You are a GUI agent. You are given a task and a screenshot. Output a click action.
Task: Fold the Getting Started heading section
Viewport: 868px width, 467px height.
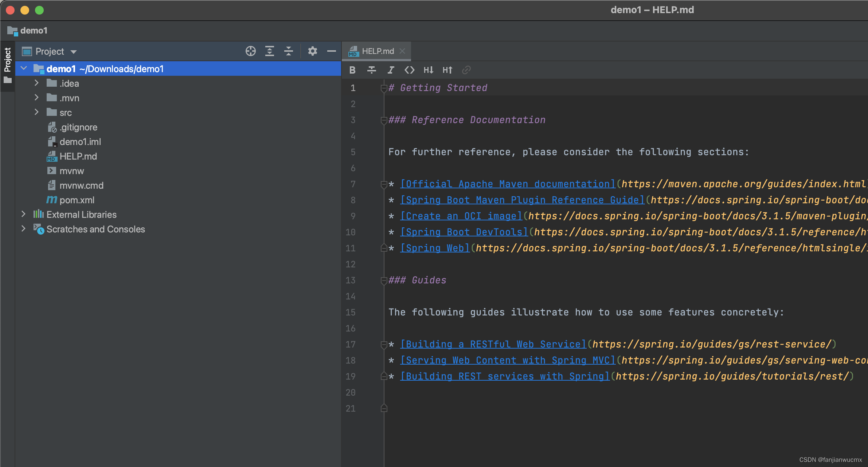pyautogui.click(x=383, y=88)
